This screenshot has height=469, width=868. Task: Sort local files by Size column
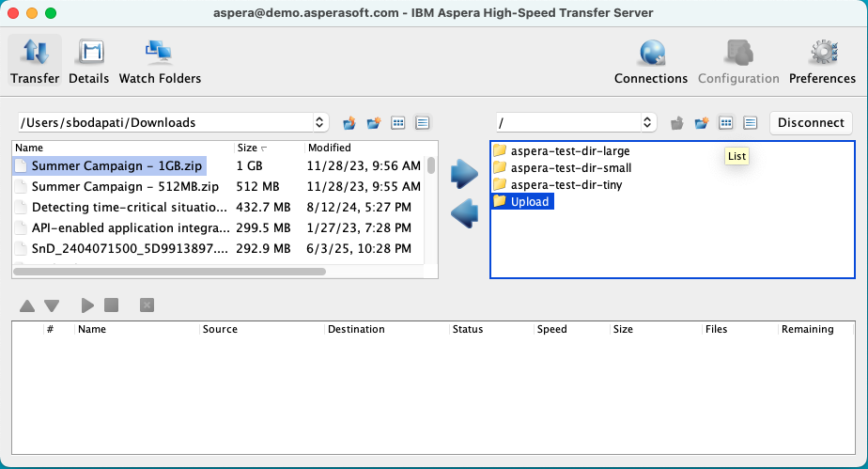click(x=269, y=148)
